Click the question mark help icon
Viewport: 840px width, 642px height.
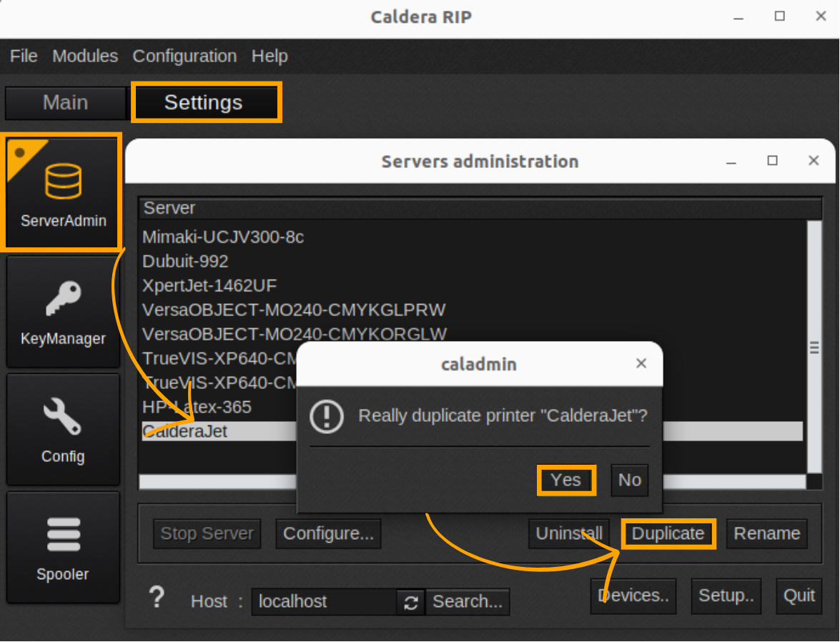pyautogui.click(x=157, y=598)
